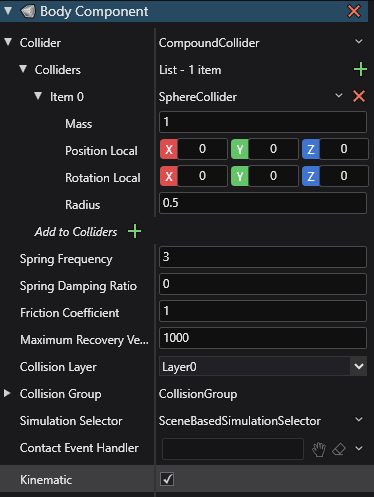Collapse the Collider tree row
Image resolution: width=374 pixels, height=497 pixels.
click(x=8, y=42)
